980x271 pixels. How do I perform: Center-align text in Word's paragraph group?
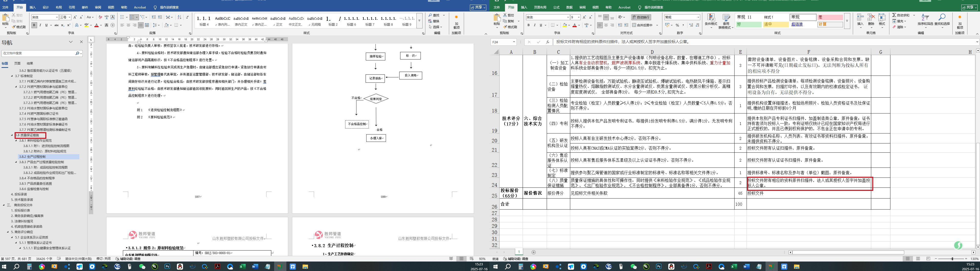(x=128, y=25)
